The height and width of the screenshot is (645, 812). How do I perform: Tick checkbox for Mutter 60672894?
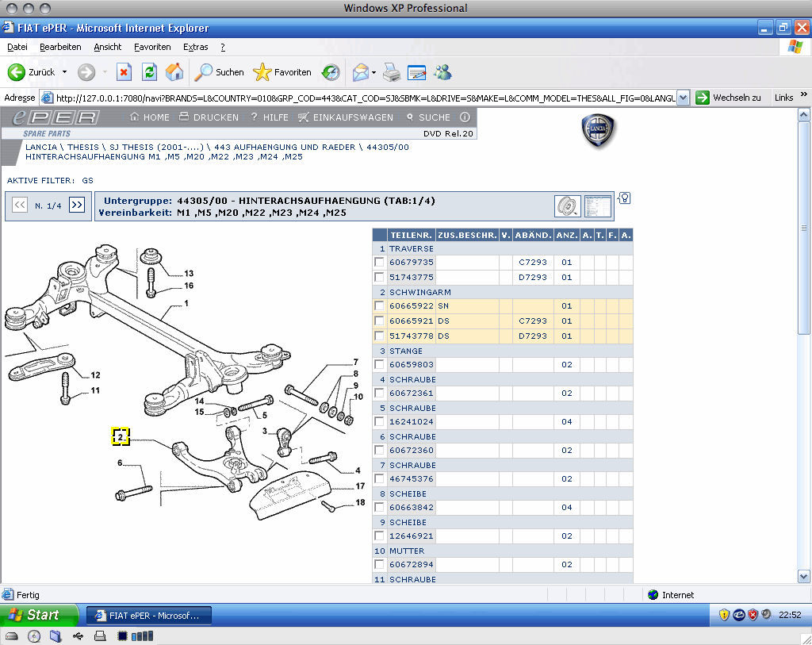(x=379, y=564)
